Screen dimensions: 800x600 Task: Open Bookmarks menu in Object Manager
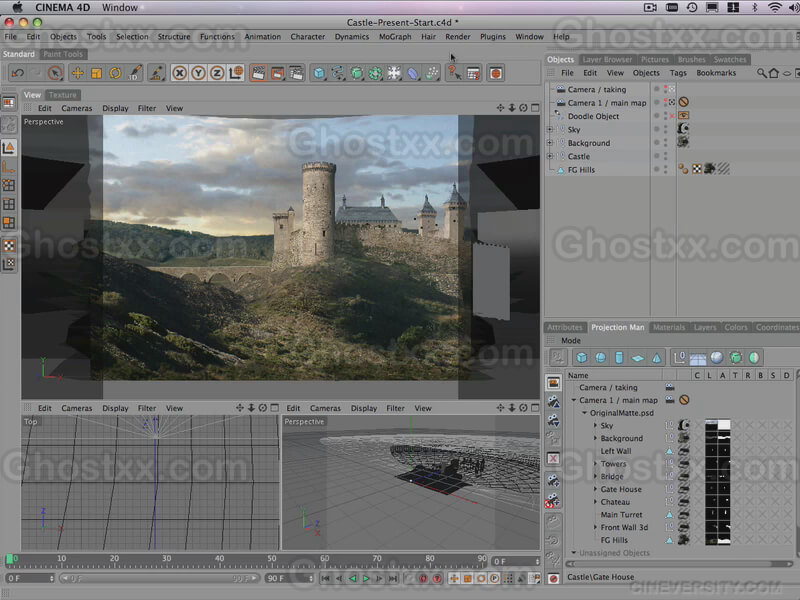[716, 73]
